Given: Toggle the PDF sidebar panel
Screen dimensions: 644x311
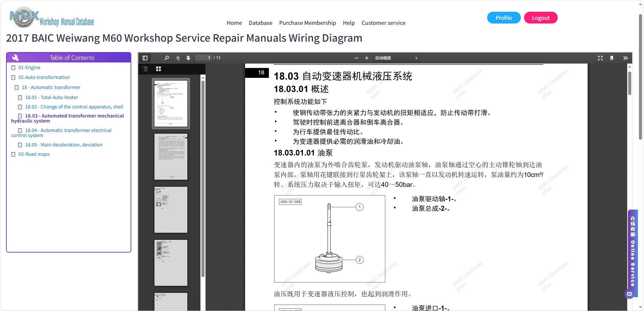Looking at the screenshot, I should 145,58.
